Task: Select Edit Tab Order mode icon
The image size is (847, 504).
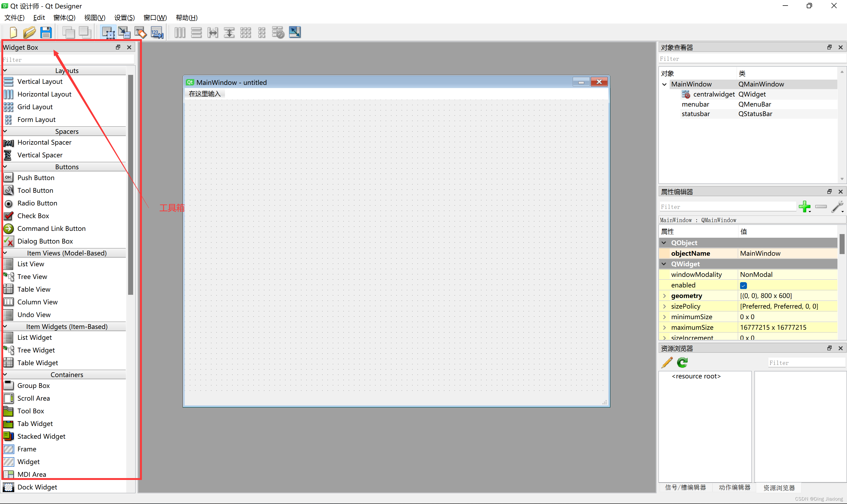Action: pyautogui.click(x=157, y=33)
